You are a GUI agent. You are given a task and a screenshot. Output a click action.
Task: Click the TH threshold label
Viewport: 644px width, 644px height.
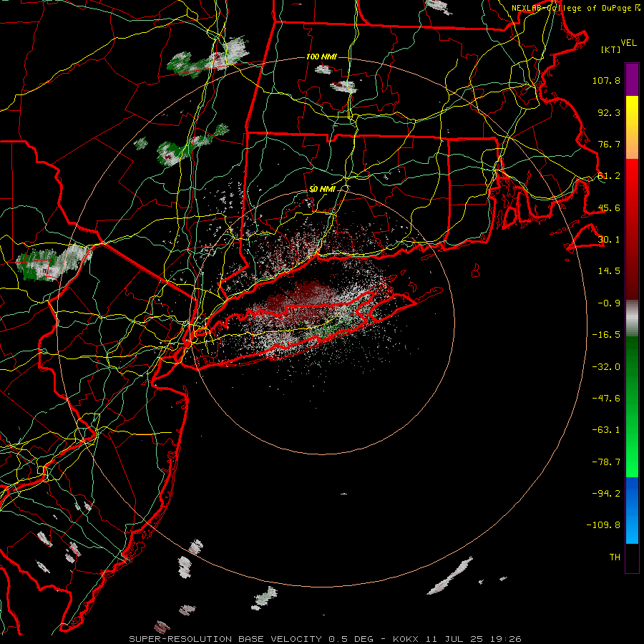click(615, 557)
